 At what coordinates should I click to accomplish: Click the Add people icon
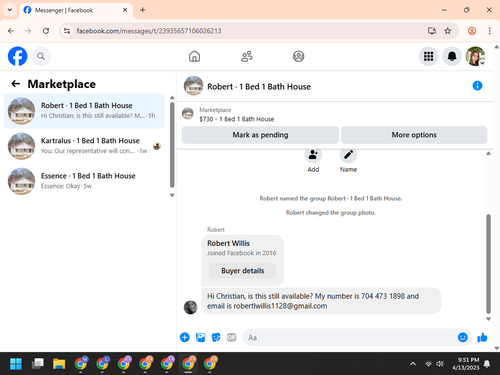313,155
